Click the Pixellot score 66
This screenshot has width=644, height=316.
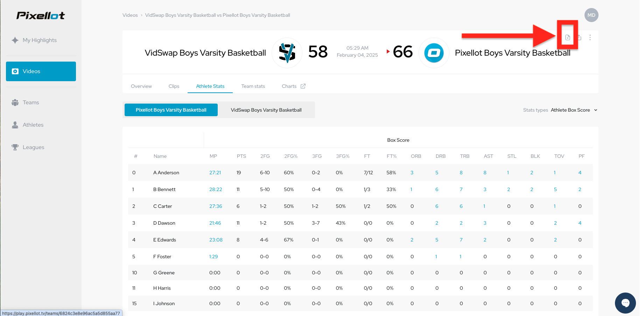pyautogui.click(x=403, y=52)
